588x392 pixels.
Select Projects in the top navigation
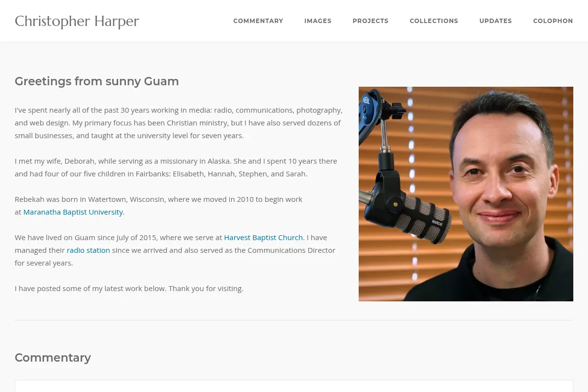point(370,21)
